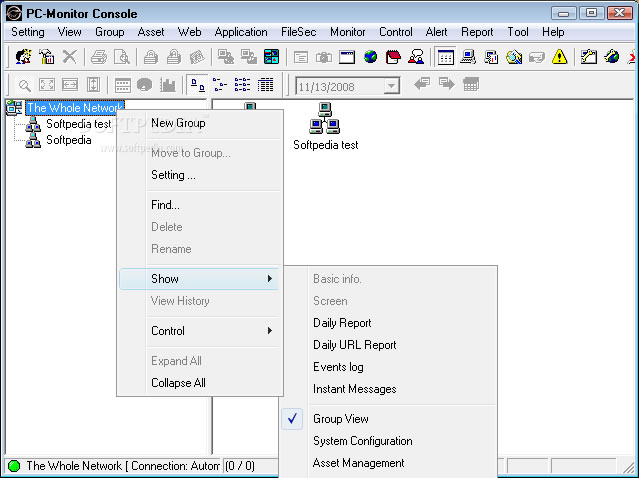Click the yellow warning triangle alert icon
The image size is (639, 478).
pyautogui.click(x=560, y=57)
